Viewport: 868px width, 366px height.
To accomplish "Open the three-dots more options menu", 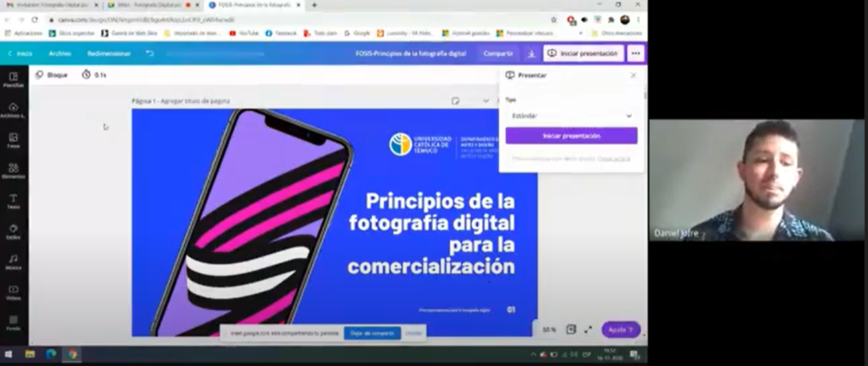I will point(635,54).
